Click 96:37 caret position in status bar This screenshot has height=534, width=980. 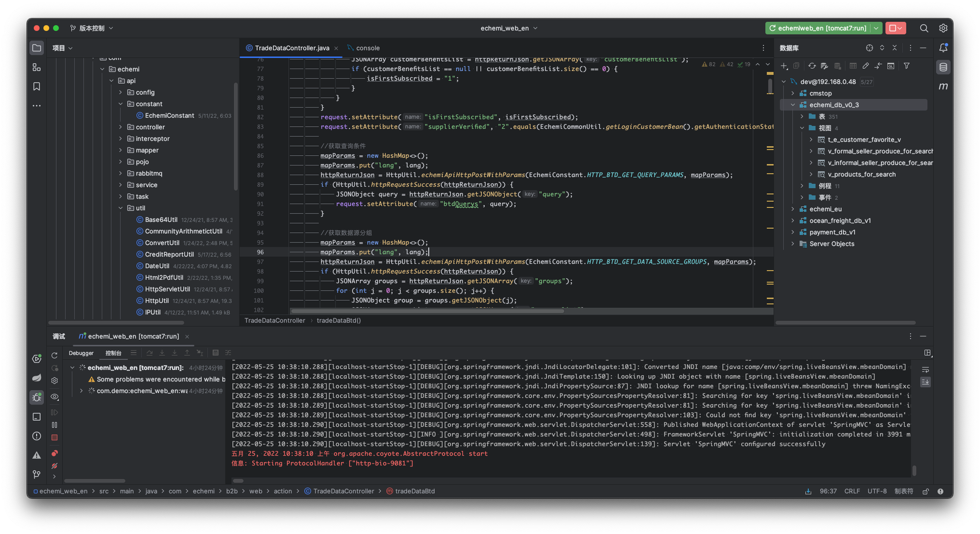click(x=828, y=491)
